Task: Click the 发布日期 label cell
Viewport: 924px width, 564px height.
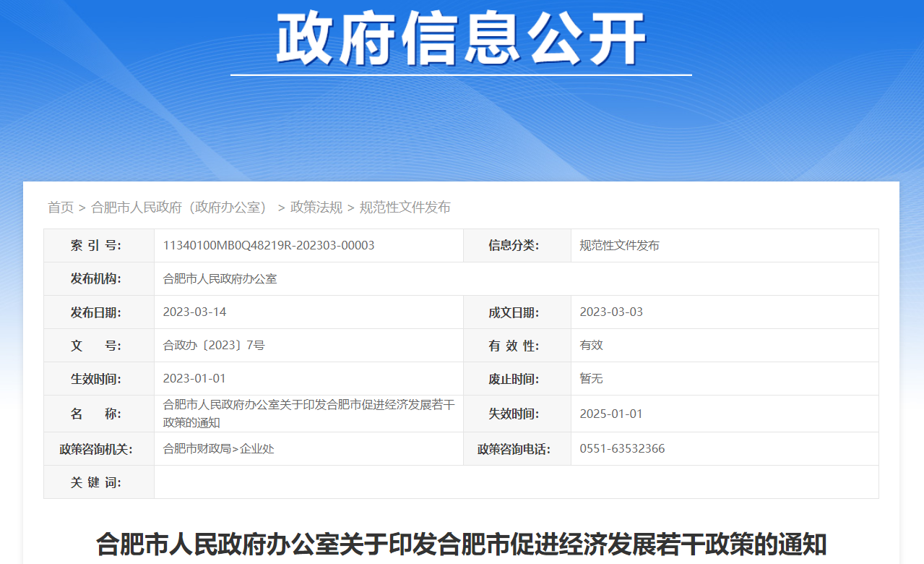Action: (x=99, y=312)
